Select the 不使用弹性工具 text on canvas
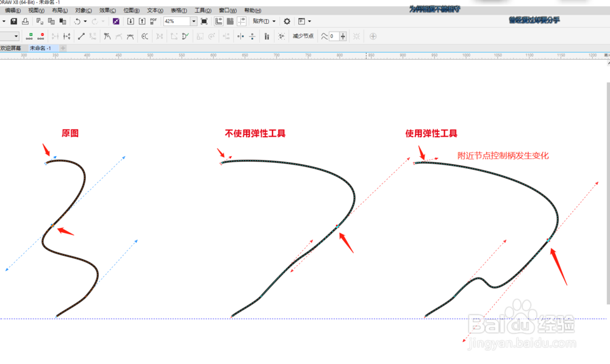The image size is (610, 364). tap(255, 134)
